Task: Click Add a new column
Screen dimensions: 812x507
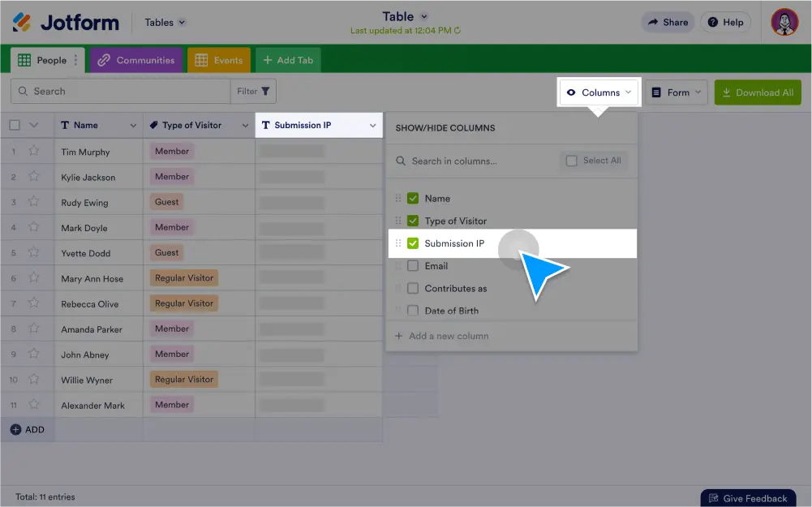Action: 448,336
